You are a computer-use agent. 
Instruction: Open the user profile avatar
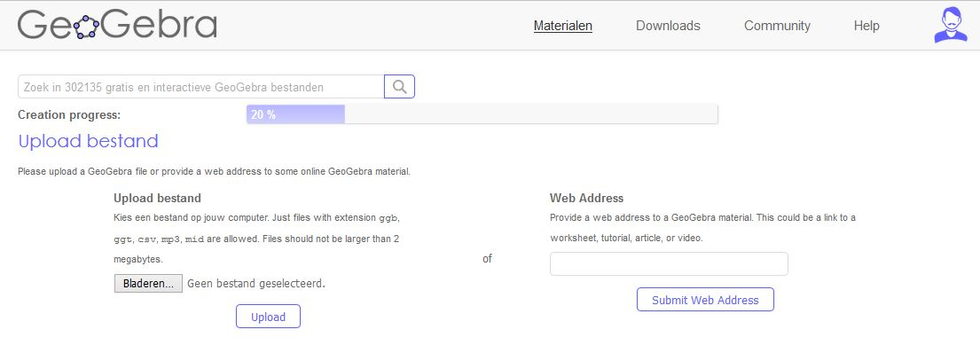951,25
